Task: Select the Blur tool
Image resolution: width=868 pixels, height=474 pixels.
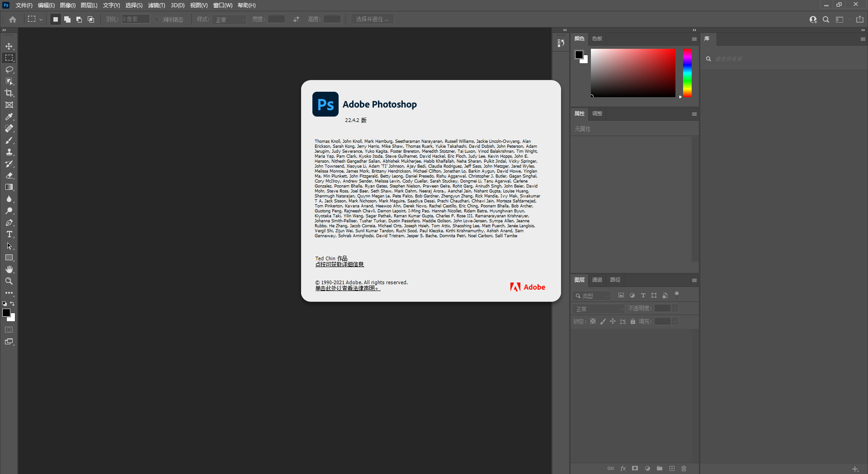Action: [9, 199]
